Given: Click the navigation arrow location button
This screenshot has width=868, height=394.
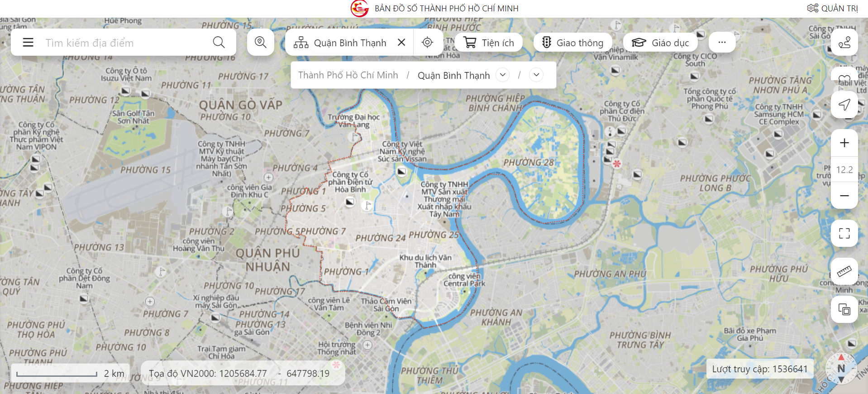Looking at the screenshot, I should pyautogui.click(x=844, y=105).
